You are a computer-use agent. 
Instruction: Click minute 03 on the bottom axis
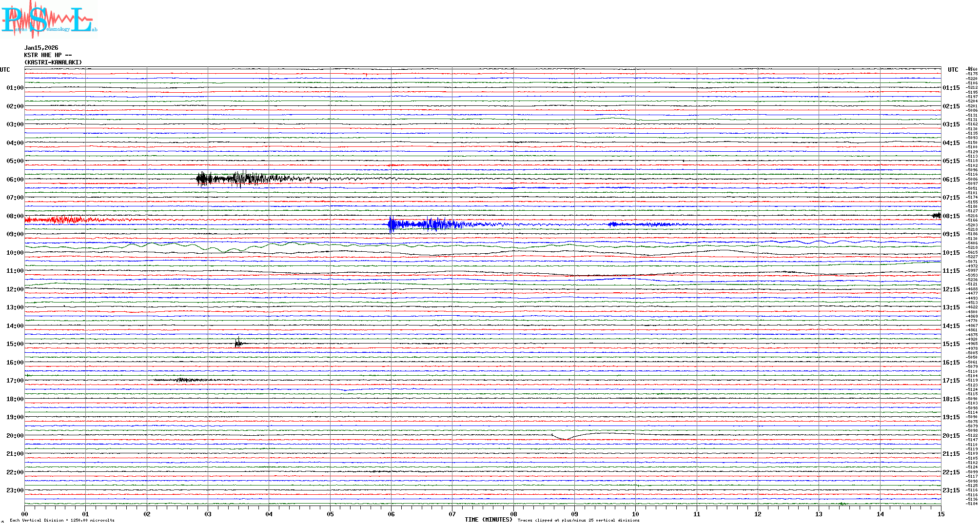click(x=208, y=514)
